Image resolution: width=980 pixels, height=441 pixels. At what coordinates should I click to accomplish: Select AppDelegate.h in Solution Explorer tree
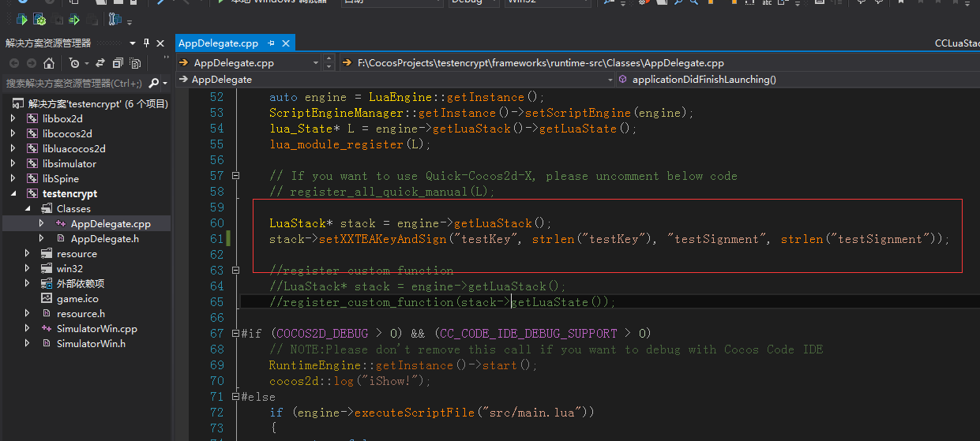[x=104, y=238]
